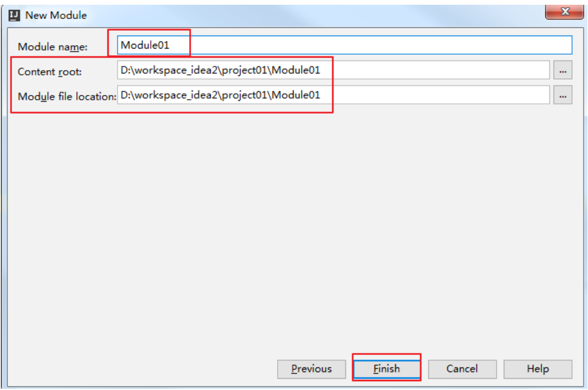588x390 pixels.
Task: Click the "Content root:" label
Action: click(49, 72)
